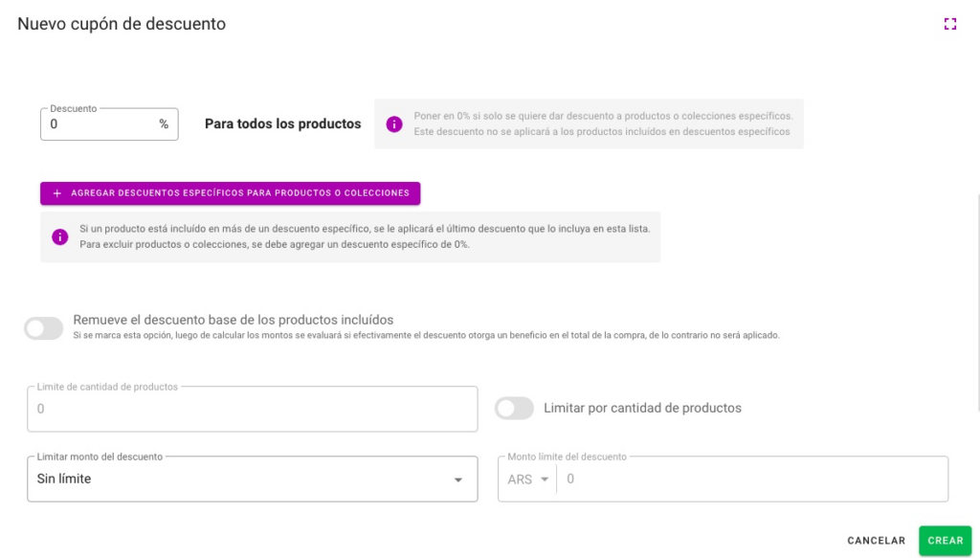Click the plus icon on purple button
The height and width of the screenshot is (558, 980).
coord(57,193)
